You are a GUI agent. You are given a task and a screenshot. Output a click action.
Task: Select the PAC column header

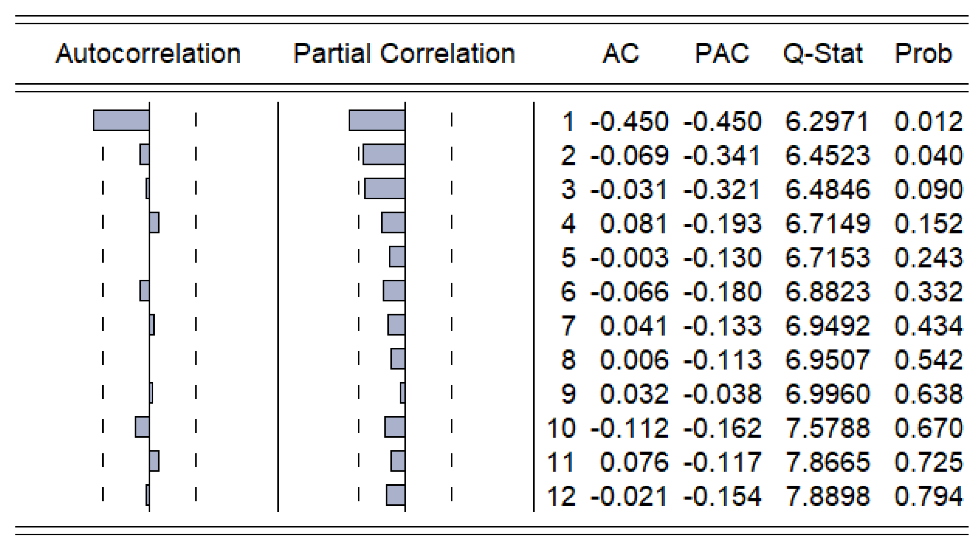coord(722,54)
